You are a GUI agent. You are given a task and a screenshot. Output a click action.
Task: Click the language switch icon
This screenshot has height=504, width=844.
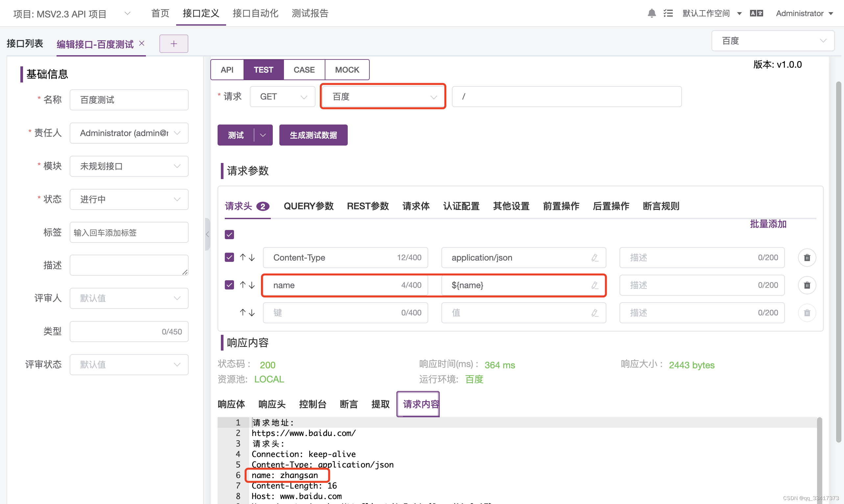tap(756, 13)
